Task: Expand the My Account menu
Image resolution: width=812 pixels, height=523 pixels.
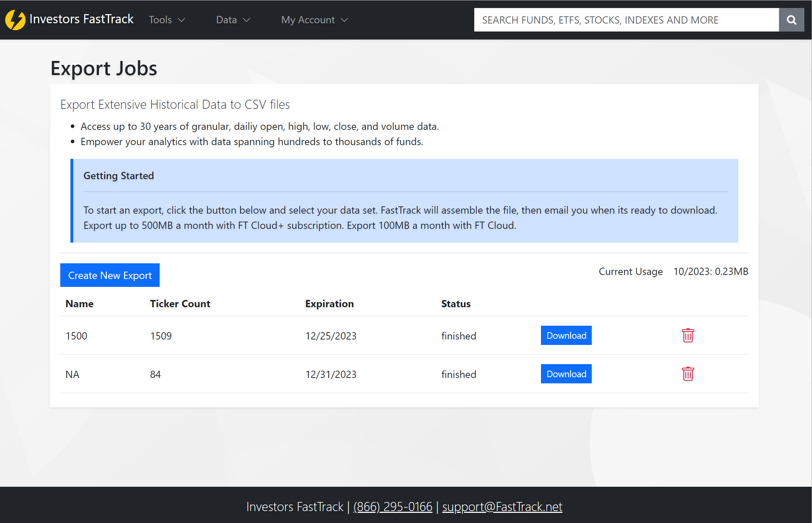Action: [x=315, y=20]
